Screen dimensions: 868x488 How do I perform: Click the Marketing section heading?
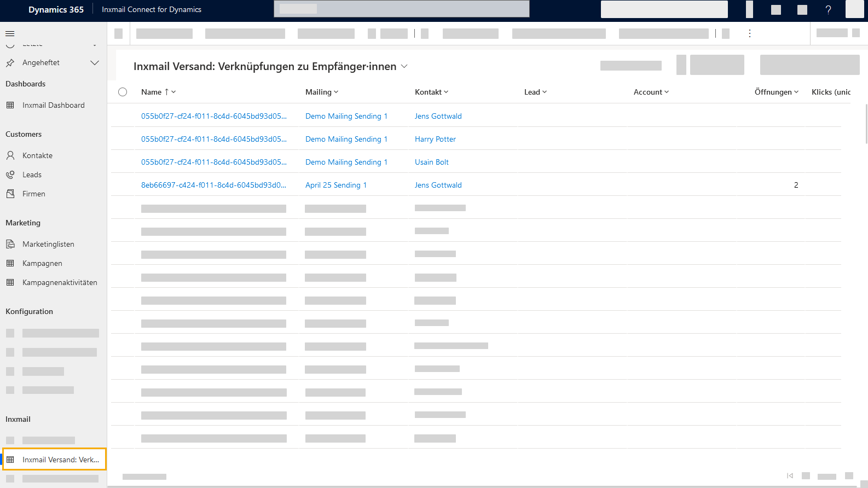tap(23, 223)
